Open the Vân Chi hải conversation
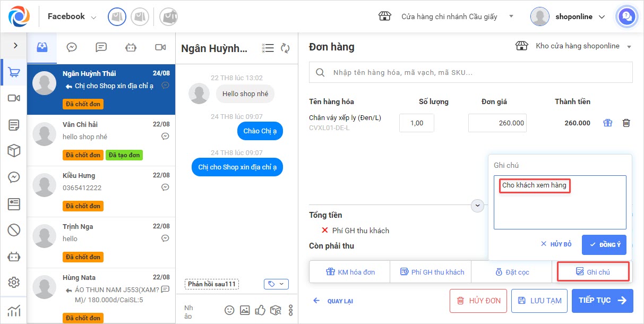Viewport: 644px width, 324px height. 101,141
